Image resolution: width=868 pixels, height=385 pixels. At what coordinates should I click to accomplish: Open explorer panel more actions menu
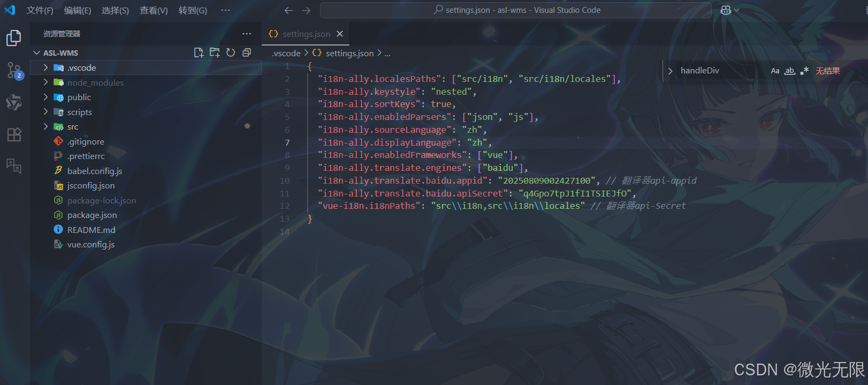pos(247,34)
